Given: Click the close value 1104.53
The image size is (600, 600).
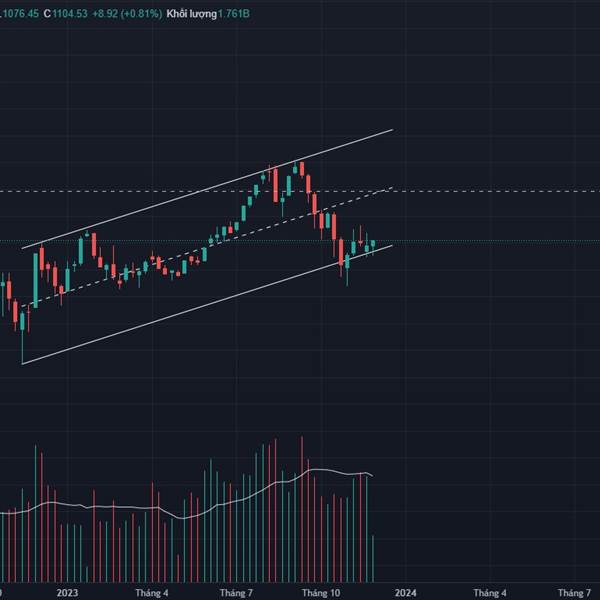Looking at the screenshot, I should (x=70, y=14).
